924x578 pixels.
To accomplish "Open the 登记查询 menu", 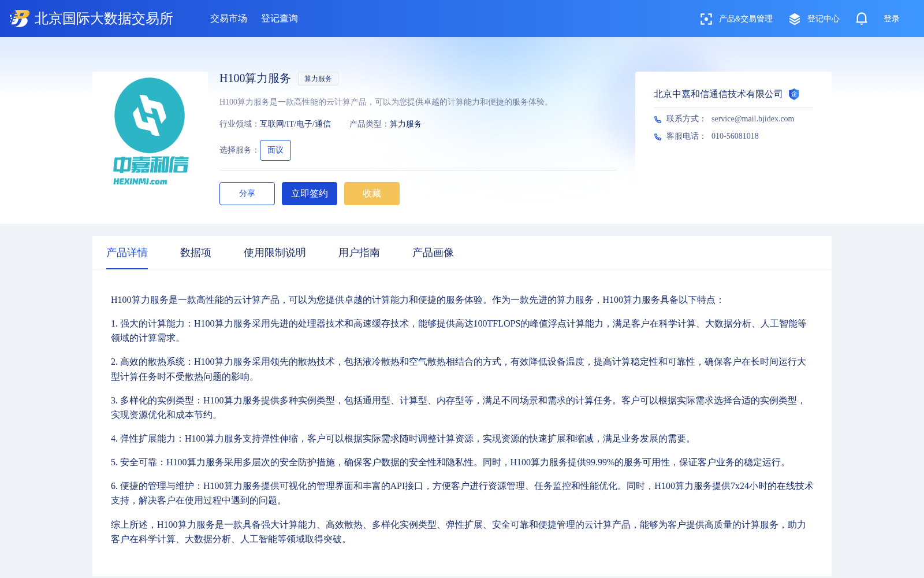I will 280,18.
